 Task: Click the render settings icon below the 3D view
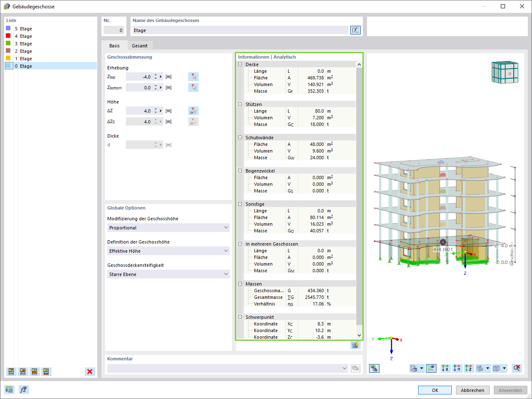374,368
